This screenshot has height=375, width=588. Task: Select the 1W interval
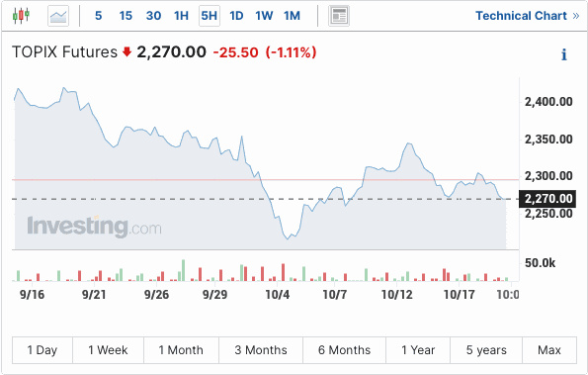tap(265, 16)
